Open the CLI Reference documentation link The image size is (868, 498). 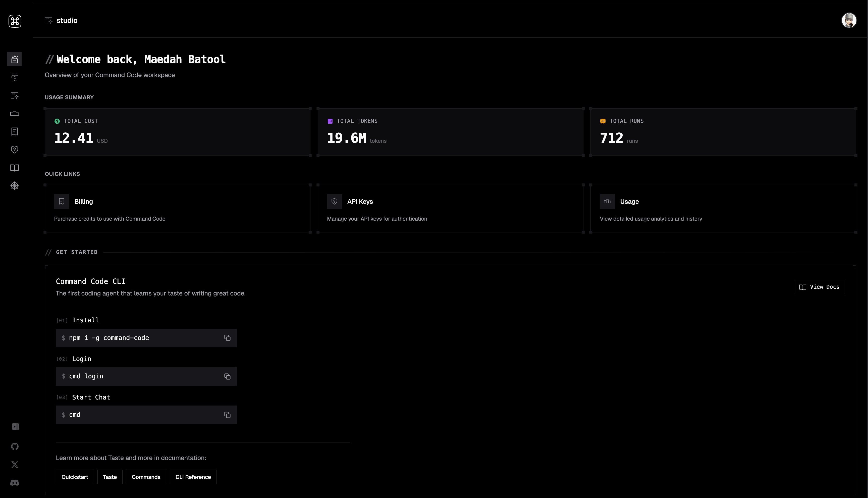coord(193,477)
